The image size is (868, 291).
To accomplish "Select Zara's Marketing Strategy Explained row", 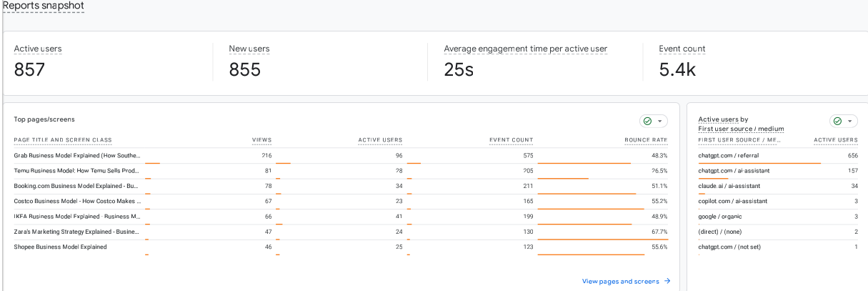I will click(x=341, y=232).
